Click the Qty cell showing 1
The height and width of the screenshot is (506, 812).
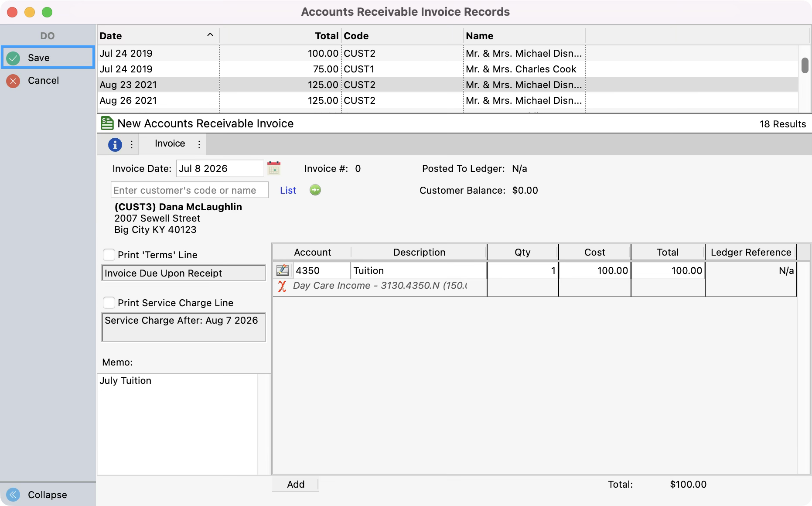[x=522, y=270]
